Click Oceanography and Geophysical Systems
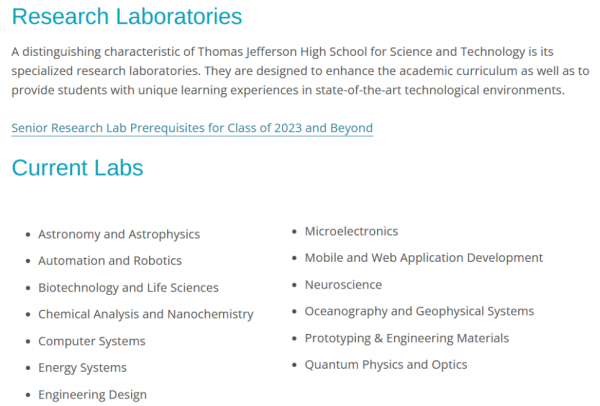Screen dimensions: 600x406 [x=419, y=311]
